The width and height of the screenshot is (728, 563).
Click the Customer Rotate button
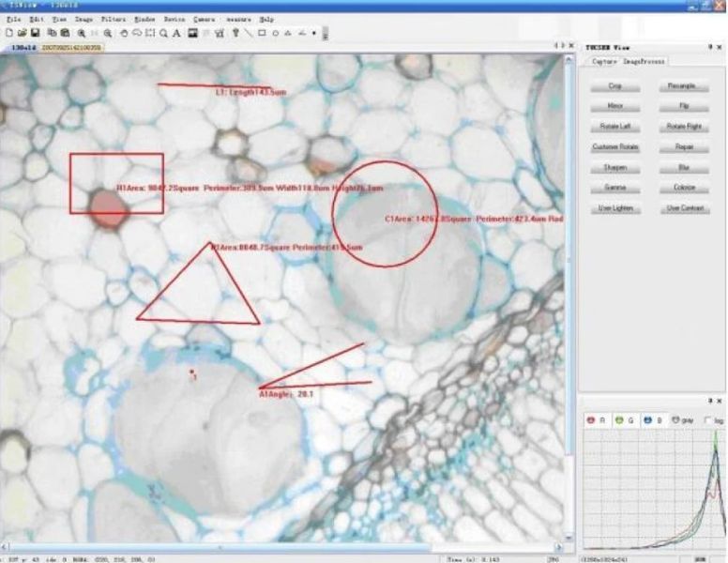click(615, 147)
